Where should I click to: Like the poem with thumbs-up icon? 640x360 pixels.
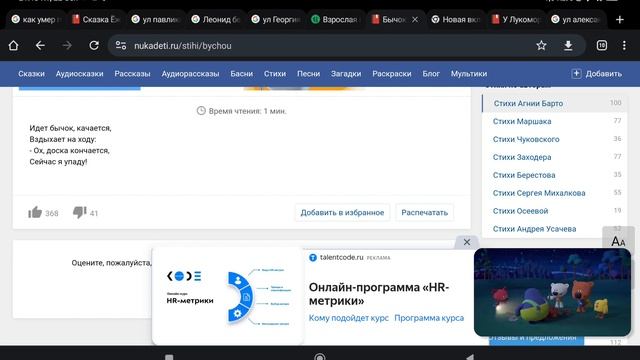[x=35, y=212]
